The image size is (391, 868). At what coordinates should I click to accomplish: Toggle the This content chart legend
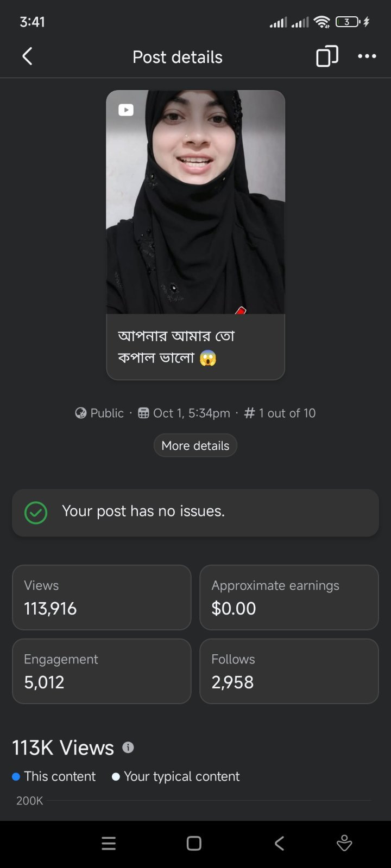54,776
